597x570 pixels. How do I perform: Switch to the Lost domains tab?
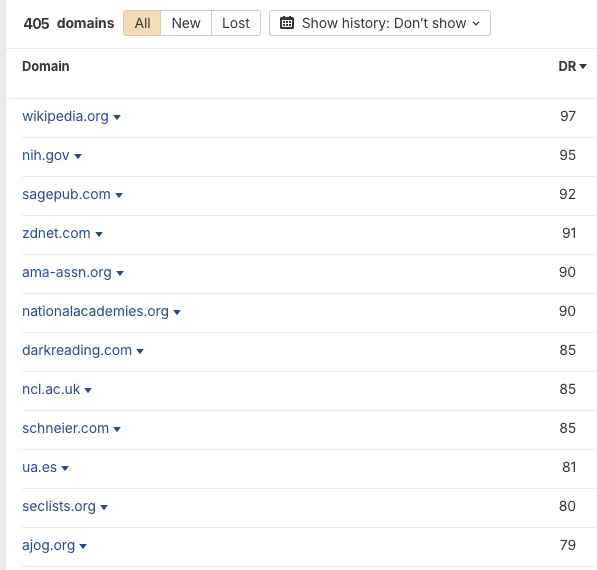236,23
